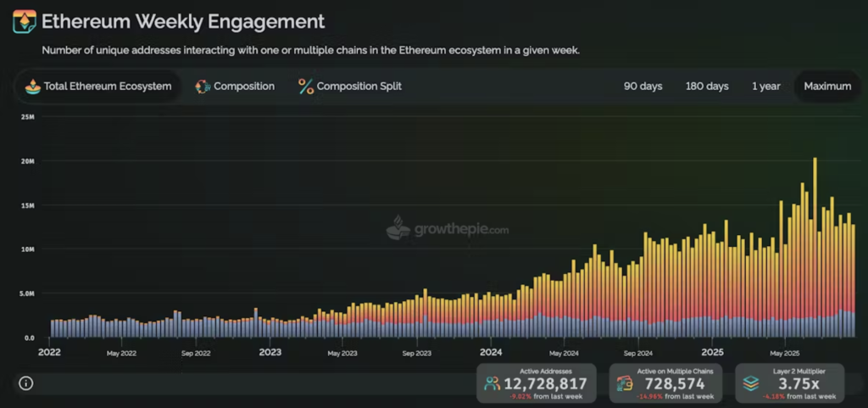Click the Ethereum Weekly Engagement title
The width and height of the screenshot is (868, 408).
(183, 21)
